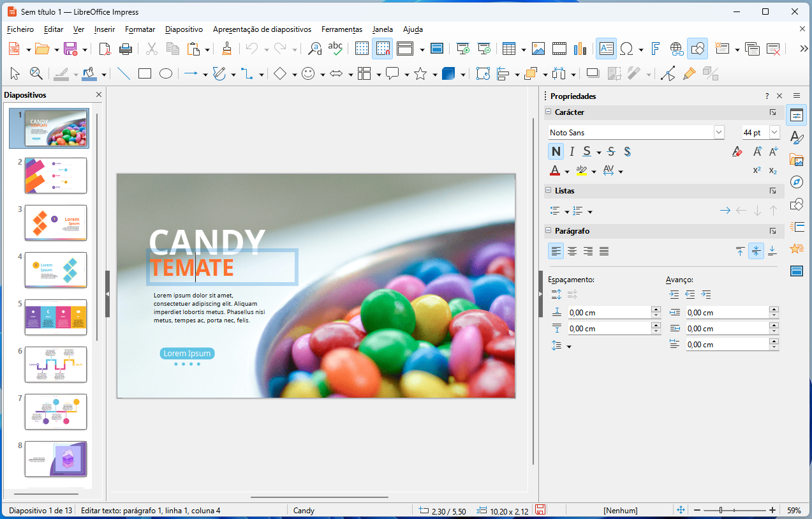Click the Insert Chart icon
812x519 pixels.
[x=580, y=49]
